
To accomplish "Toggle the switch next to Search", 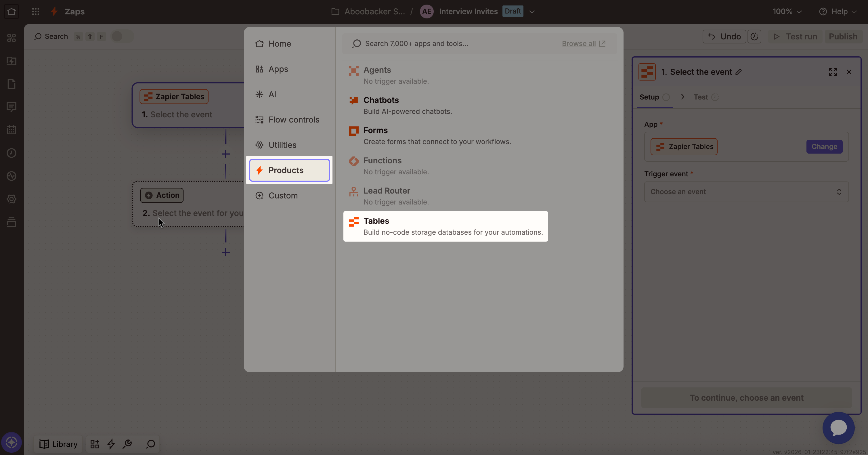I will [x=122, y=37].
